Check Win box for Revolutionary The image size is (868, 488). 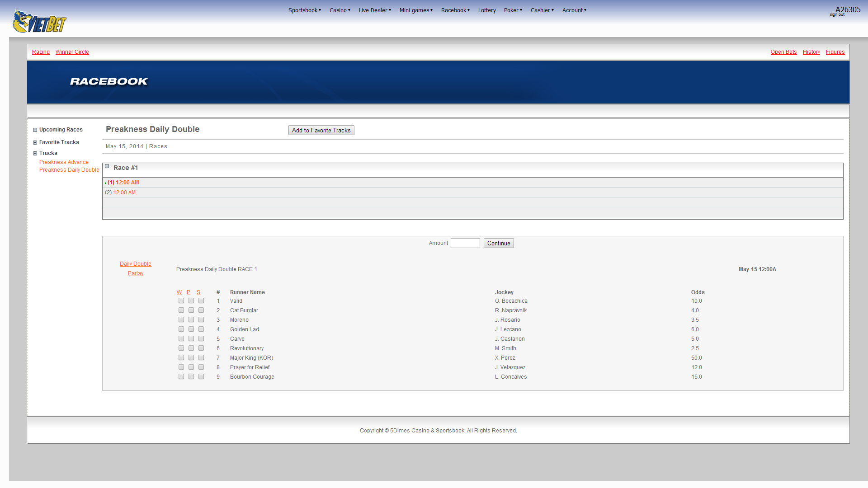(x=181, y=348)
